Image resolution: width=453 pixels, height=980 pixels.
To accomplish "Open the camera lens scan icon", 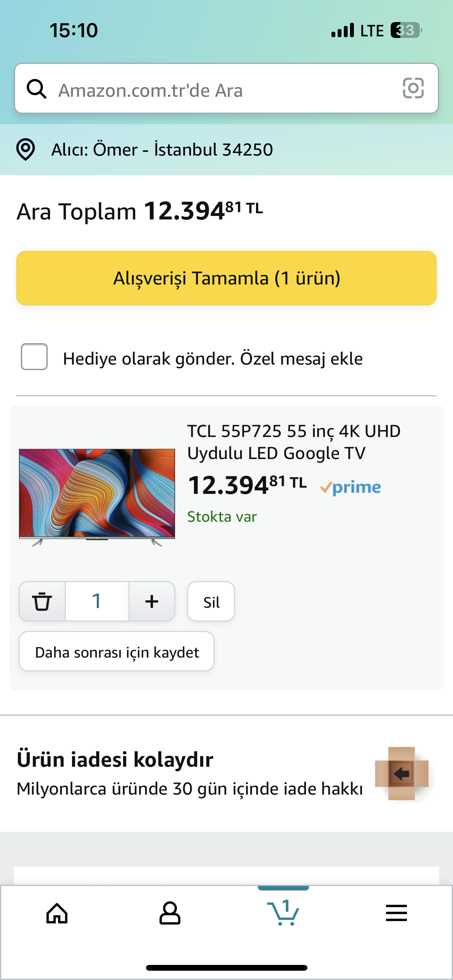I will (413, 88).
